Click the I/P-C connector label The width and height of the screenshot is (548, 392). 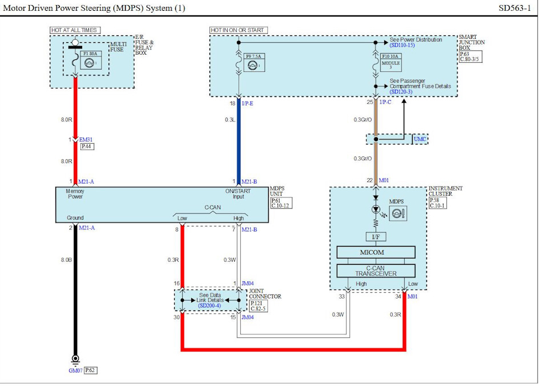385,102
